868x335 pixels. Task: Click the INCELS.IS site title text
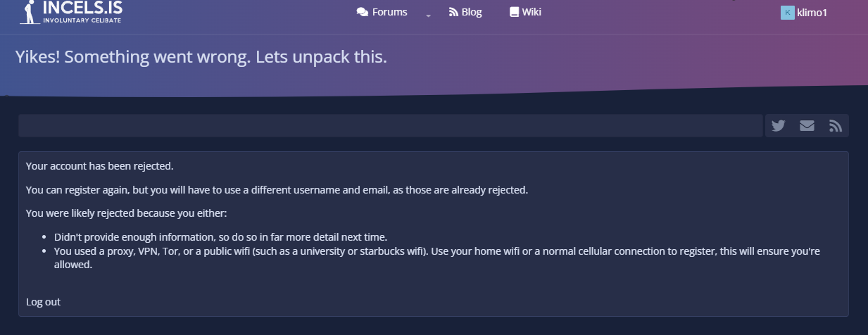[82, 8]
